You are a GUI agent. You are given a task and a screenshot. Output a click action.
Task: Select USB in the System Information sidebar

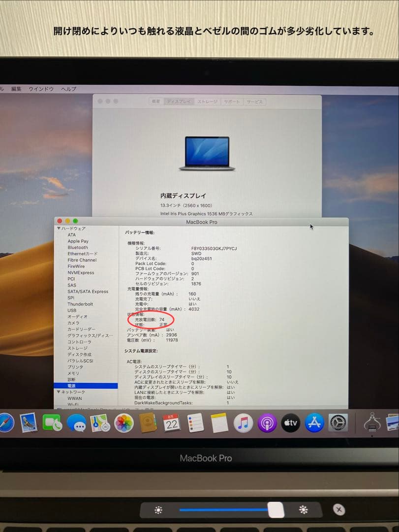click(x=71, y=310)
